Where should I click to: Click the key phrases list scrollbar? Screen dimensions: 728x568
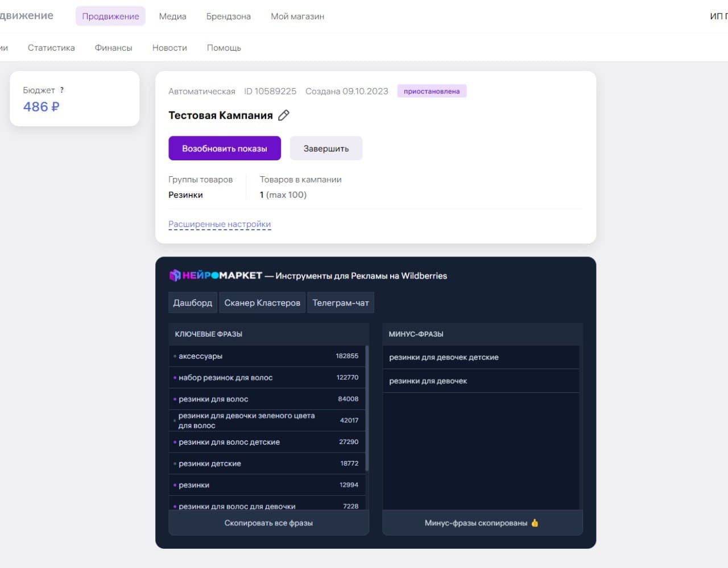(367, 408)
